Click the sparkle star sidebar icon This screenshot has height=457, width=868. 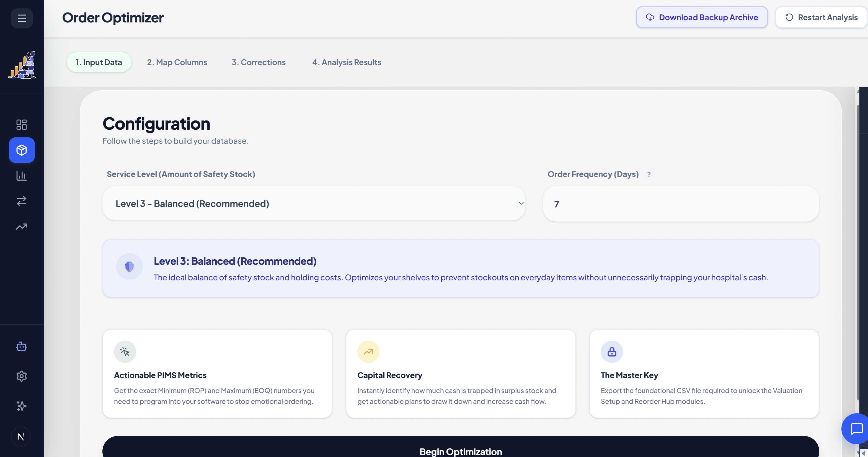coord(22,406)
